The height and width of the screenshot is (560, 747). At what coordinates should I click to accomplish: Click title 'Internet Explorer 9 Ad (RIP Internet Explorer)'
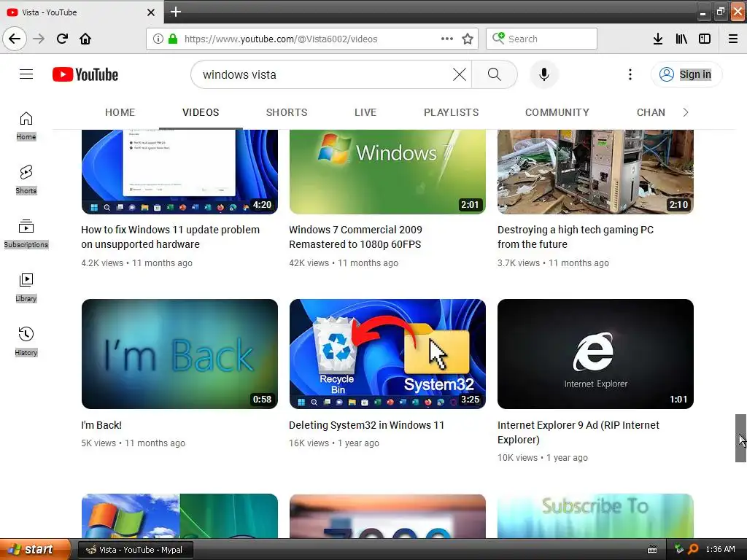tap(578, 432)
